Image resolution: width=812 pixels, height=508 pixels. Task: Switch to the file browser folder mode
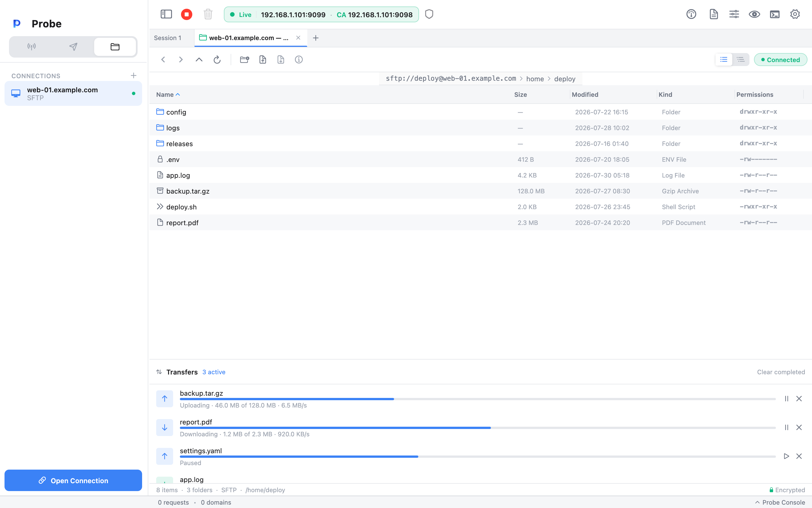(x=115, y=47)
